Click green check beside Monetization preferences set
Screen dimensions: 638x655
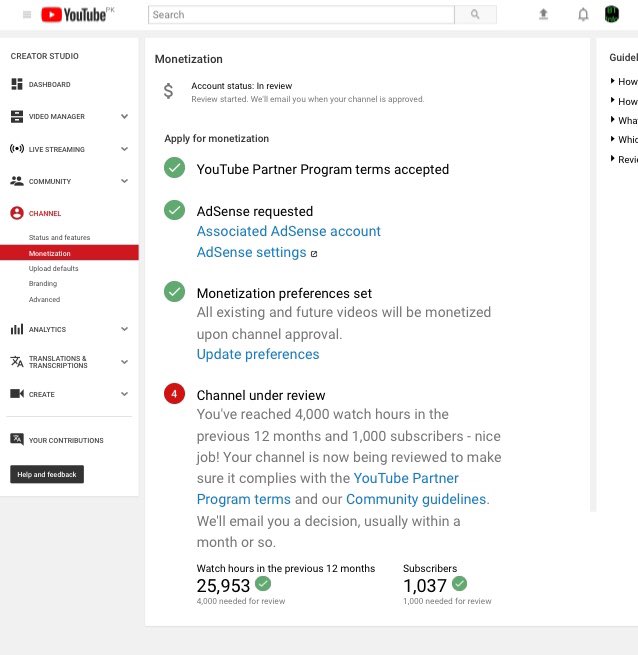pyautogui.click(x=174, y=292)
